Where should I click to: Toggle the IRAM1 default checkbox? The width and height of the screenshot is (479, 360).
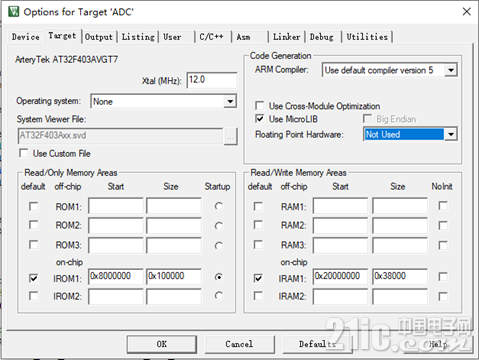(258, 278)
